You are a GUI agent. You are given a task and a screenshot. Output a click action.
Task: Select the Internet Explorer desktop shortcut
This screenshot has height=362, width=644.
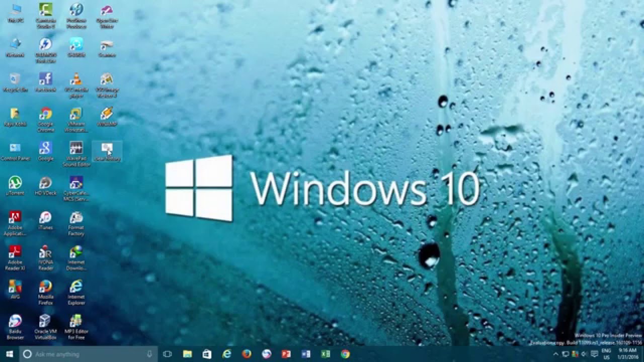pyautogui.click(x=76, y=292)
